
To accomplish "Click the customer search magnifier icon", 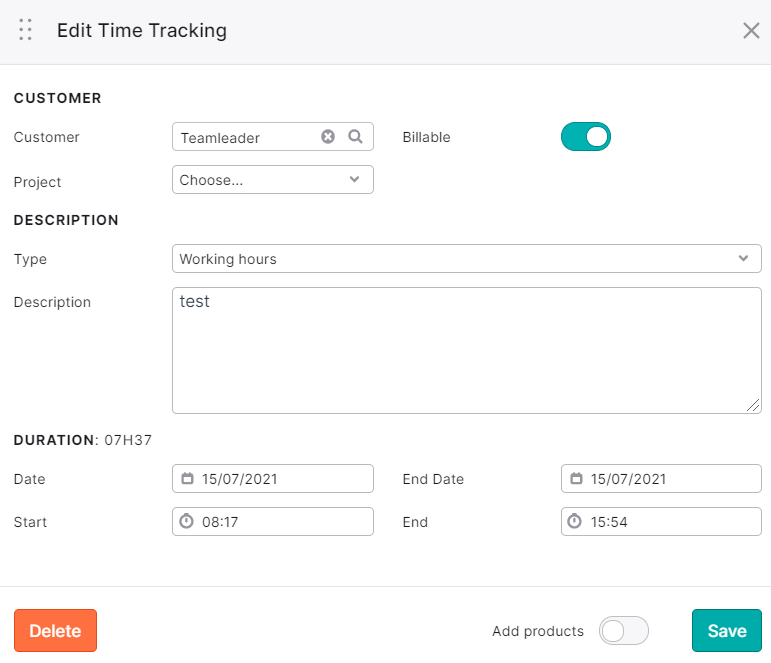I will point(355,136).
